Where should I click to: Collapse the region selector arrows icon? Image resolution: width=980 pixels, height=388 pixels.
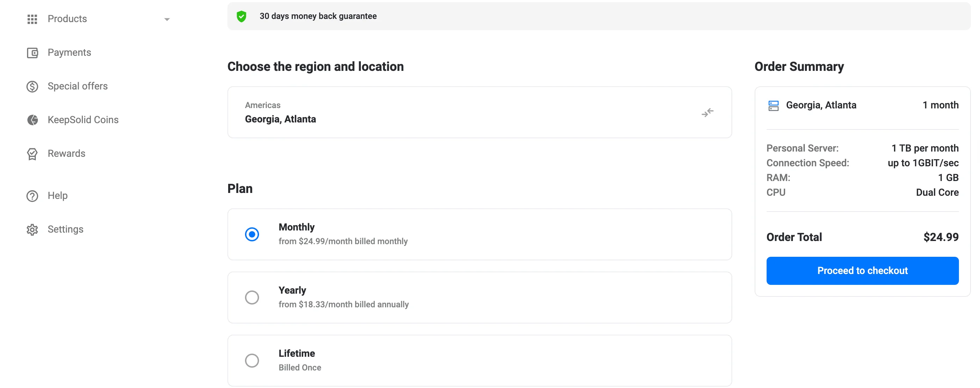point(707,113)
